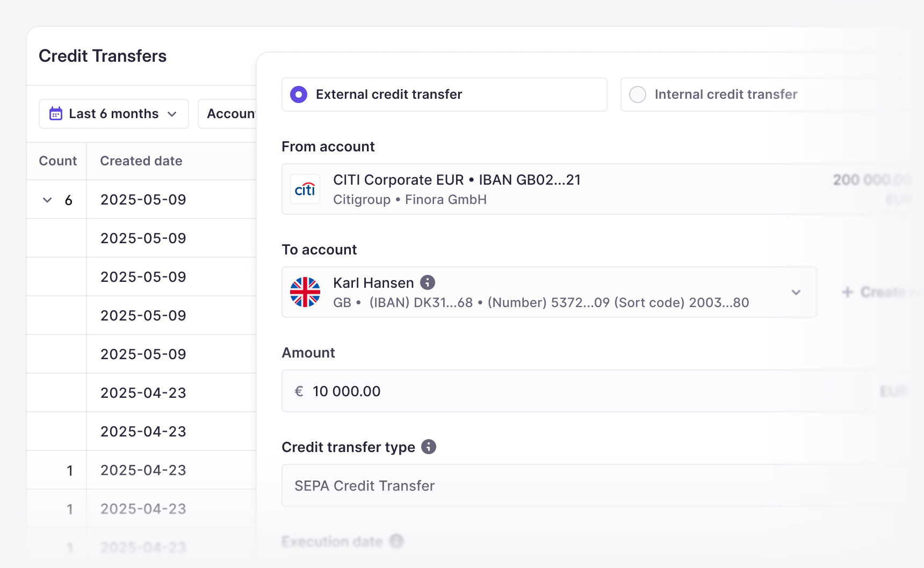
Task: Show info about Credit transfer type
Action: (x=429, y=447)
